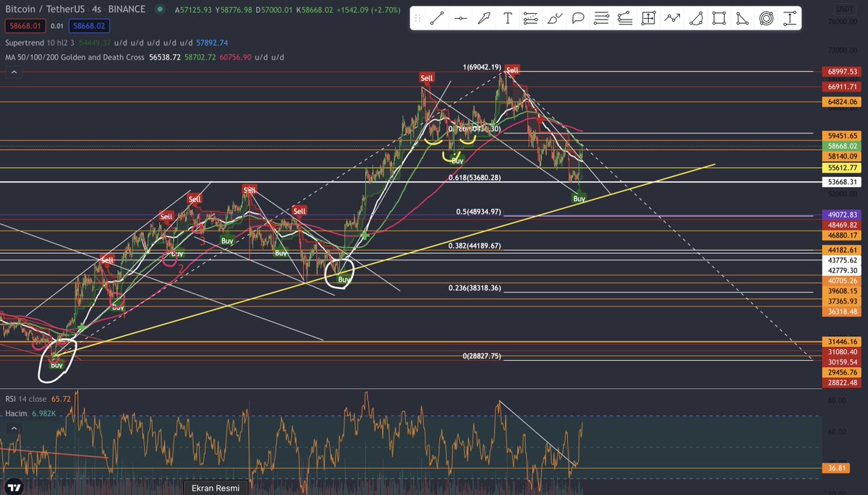Click the 40705.26 price axis label
The height and width of the screenshot is (495, 868).
point(843,280)
